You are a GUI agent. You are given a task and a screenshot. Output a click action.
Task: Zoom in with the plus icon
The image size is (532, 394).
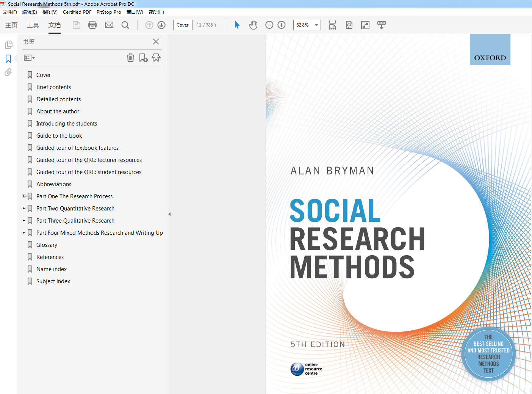pyautogui.click(x=282, y=25)
